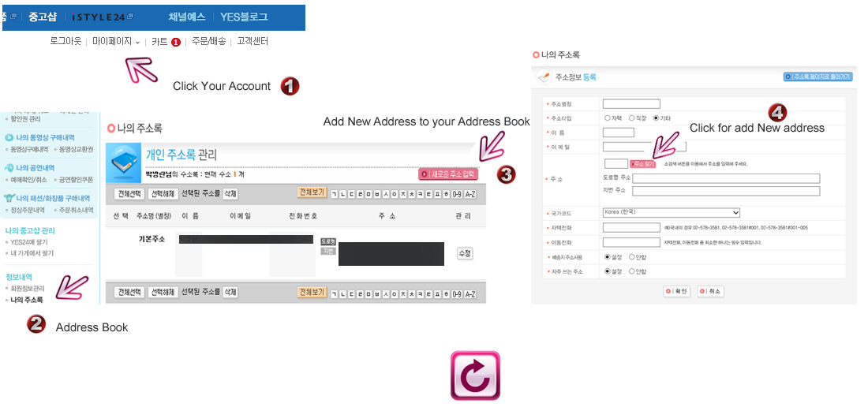Click the 도로명 주소 input field
This screenshot has height=407, width=868.
point(726,178)
